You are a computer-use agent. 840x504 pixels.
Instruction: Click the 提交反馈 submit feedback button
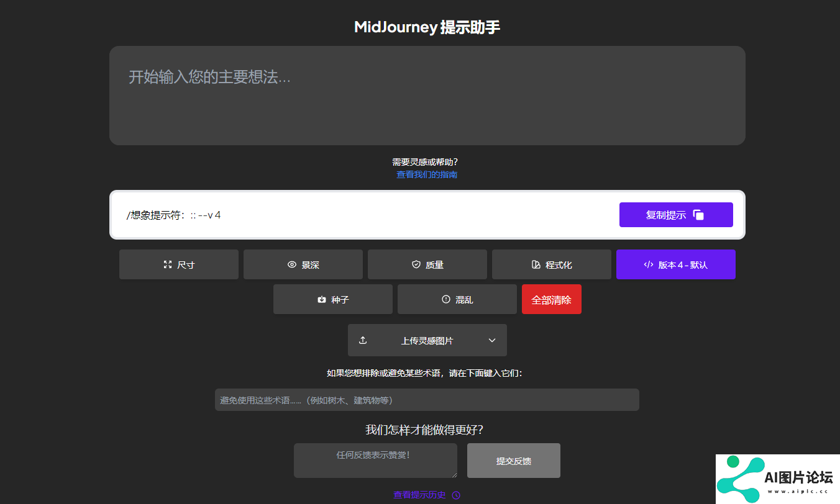[x=514, y=461]
